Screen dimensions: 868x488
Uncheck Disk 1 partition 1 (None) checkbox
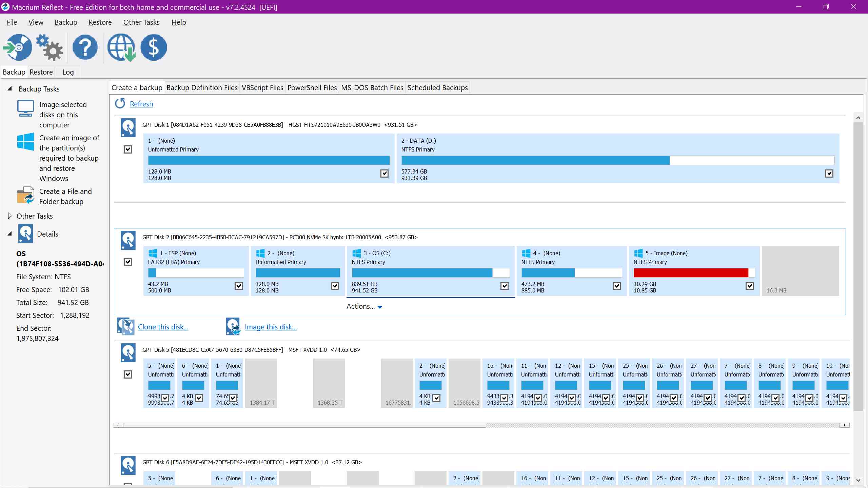pos(384,174)
